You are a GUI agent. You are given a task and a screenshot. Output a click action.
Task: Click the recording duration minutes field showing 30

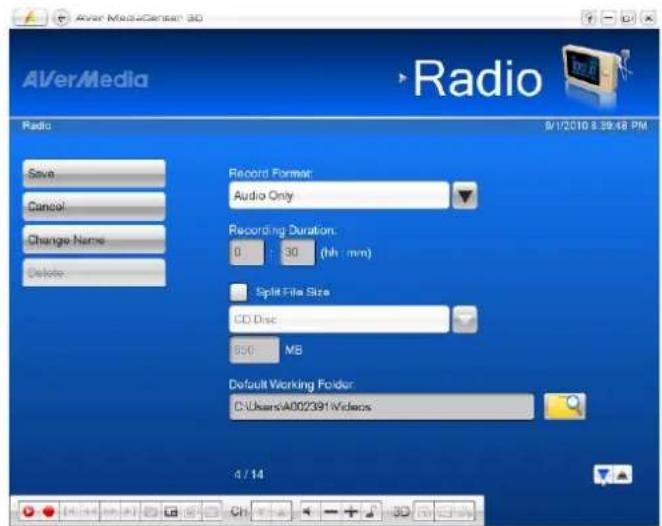tap(298, 252)
